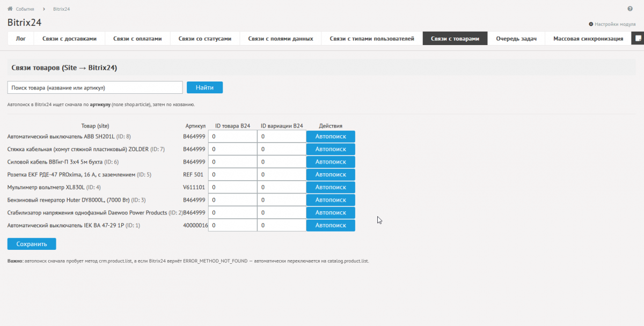
Task: Run Автопоиск for ABB SH201L breaker
Action: click(x=331, y=137)
